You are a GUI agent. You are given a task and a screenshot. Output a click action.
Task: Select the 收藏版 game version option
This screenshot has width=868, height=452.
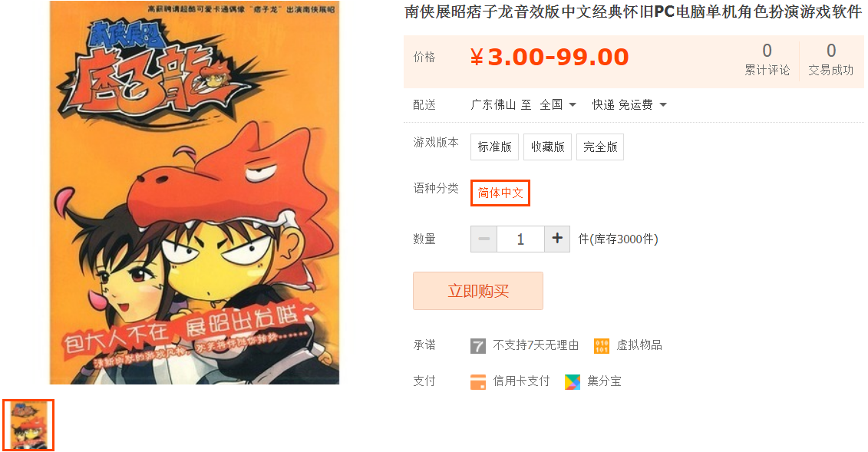(x=547, y=147)
